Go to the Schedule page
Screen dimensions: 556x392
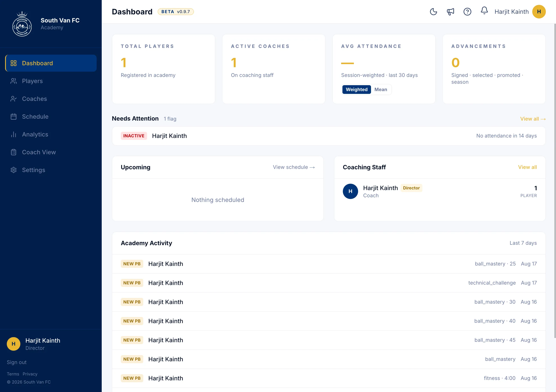(x=51, y=117)
